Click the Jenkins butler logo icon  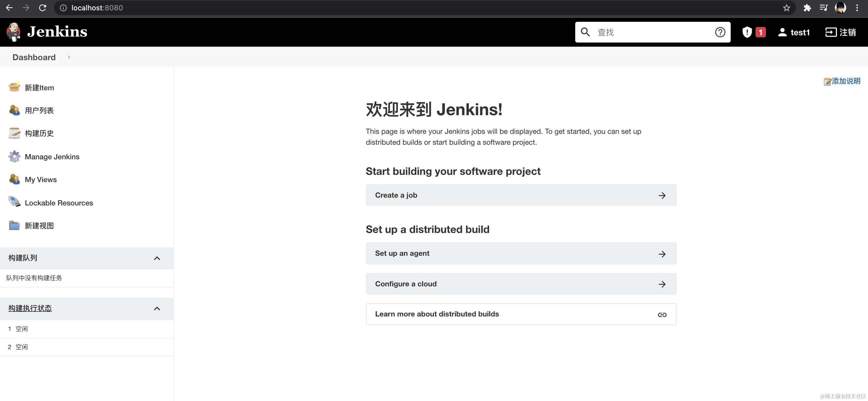[13, 32]
